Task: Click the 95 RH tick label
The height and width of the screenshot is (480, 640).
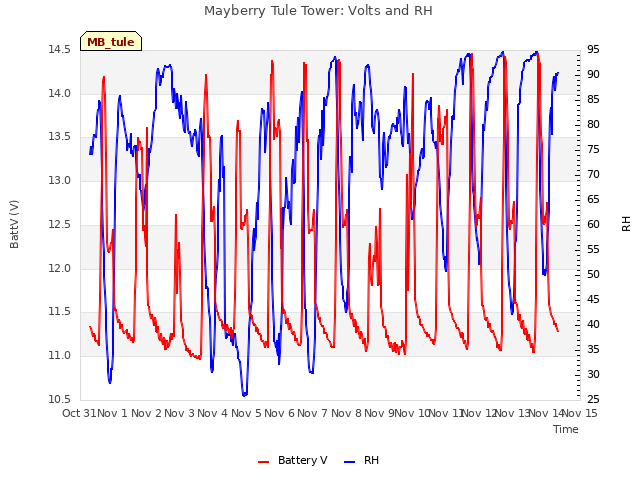Action: coord(593,49)
